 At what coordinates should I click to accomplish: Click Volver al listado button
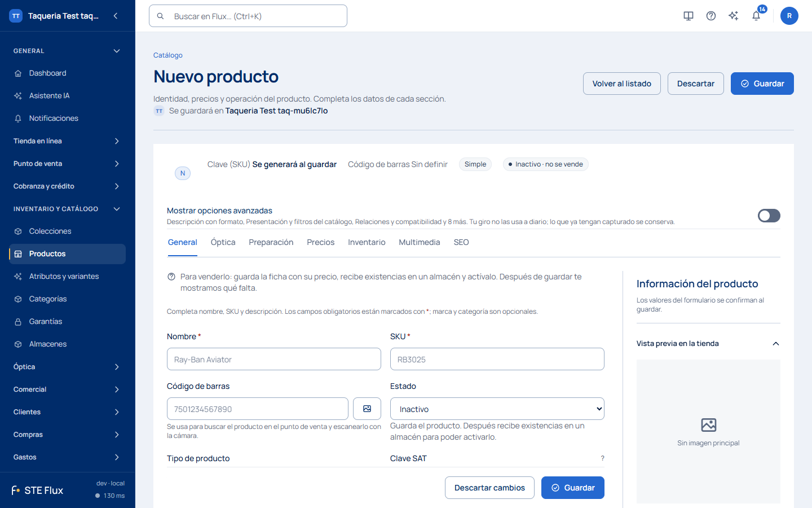(622, 84)
